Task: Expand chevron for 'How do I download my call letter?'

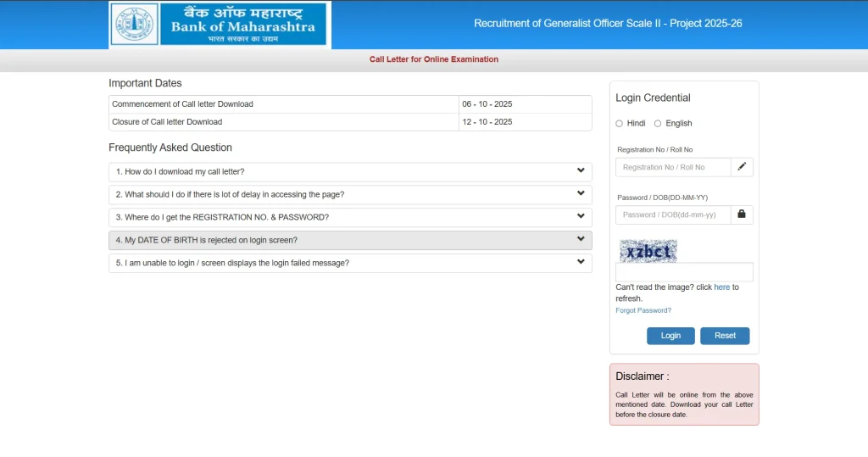Action: (581, 171)
